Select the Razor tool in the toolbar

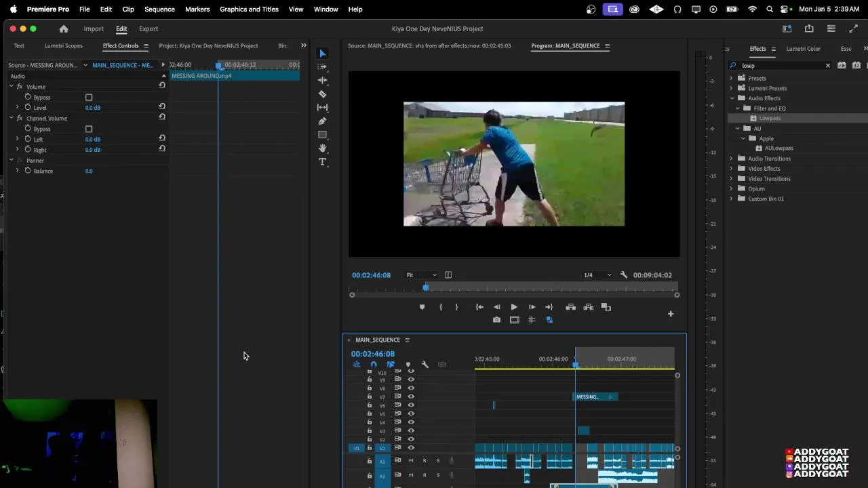click(323, 94)
